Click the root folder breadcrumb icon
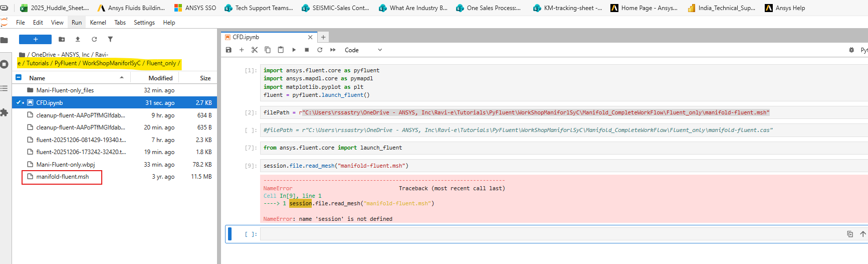Image resolution: width=868 pixels, height=264 pixels. pyautogui.click(x=22, y=55)
